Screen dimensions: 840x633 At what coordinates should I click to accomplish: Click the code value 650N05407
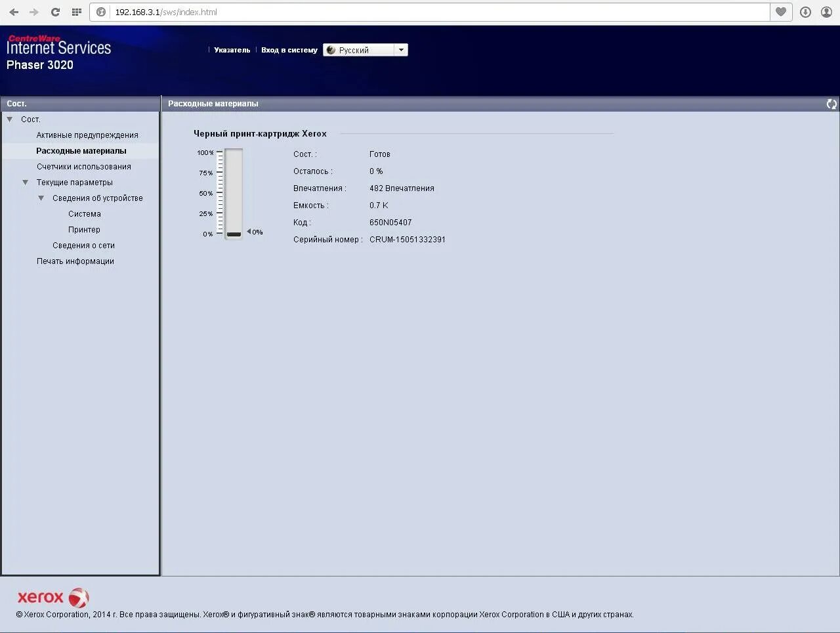coord(390,223)
